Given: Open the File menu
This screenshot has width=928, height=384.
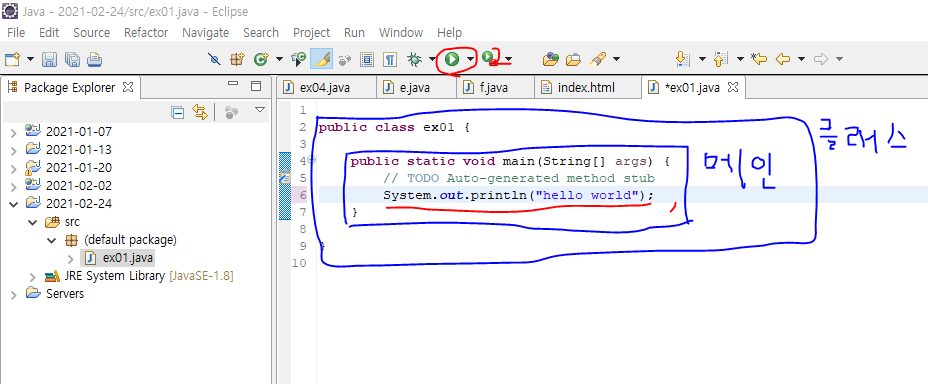Looking at the screenshot, I should (x=16, y=33).
